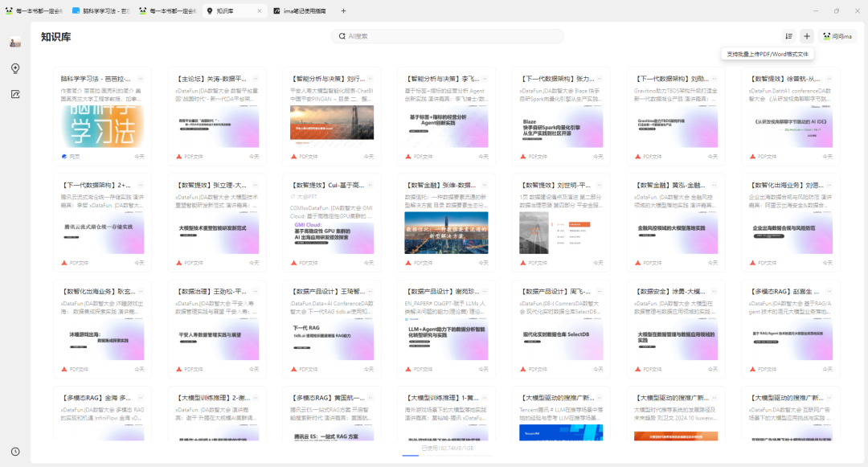The width and height of the screenshot is (868, 467).
Task: Open the 【多模态RAG】黄国航 card title
Action: click(x=328, y=397)
